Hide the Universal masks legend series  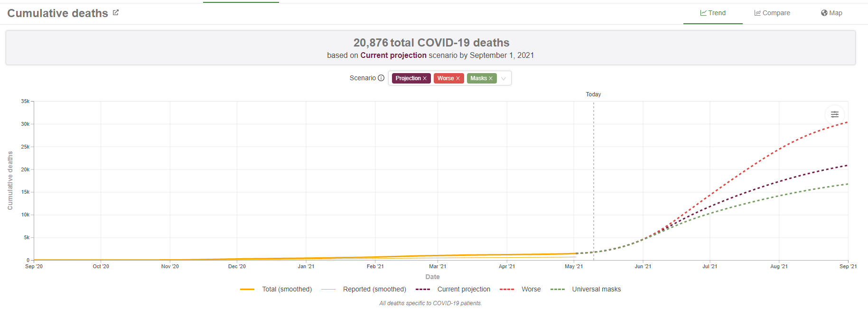pyautogui.click(x=596, y=289)
